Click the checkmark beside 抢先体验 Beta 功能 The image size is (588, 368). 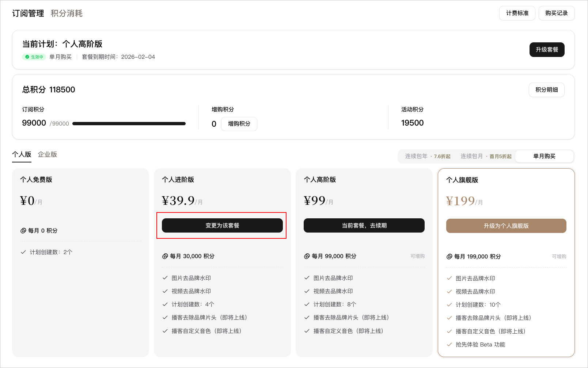[x=449, y=345]
